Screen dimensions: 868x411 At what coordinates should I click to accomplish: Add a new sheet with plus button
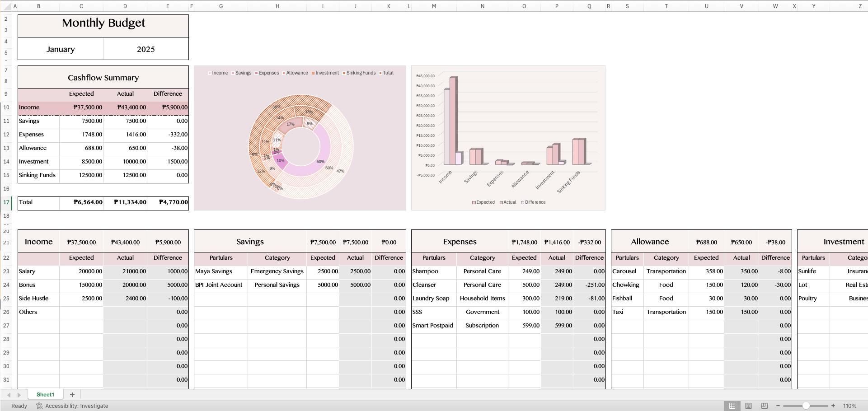[x=72, y=395]
